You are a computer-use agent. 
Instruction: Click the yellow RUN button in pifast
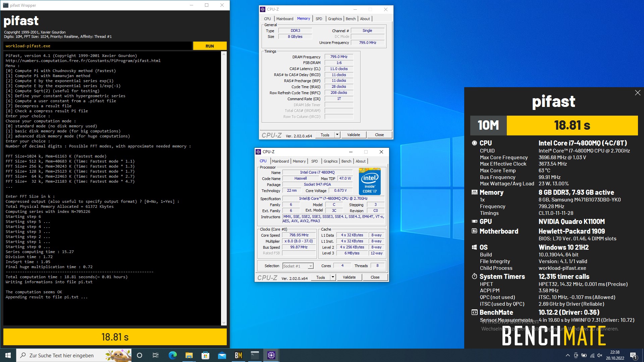pos(210,46)
